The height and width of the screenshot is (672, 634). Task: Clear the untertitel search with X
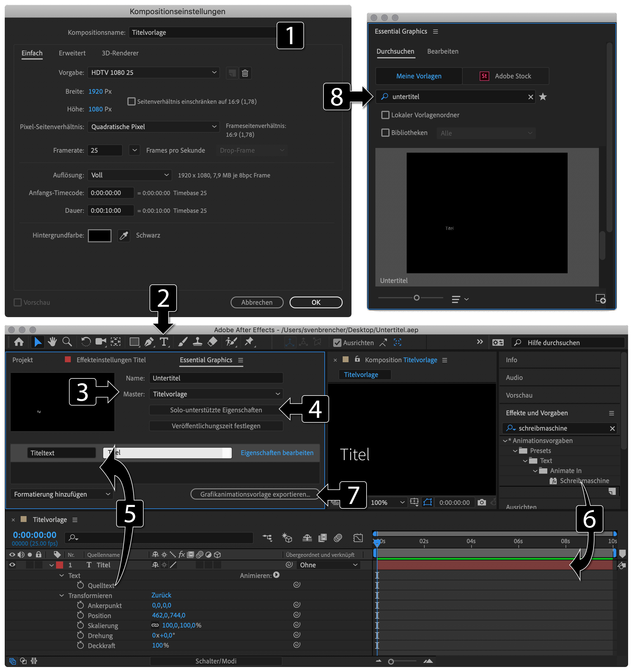[x=530, y=97]
